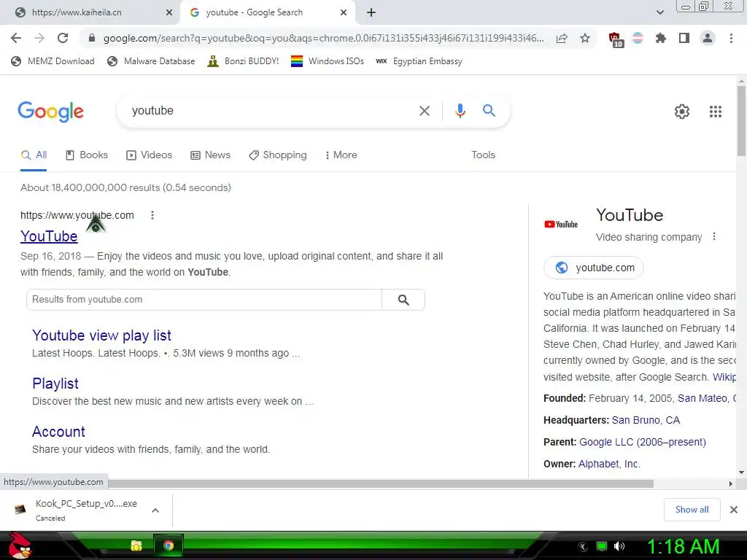The image size is (747, 560).
Task: Open the Egyptian Embassy bookmark
Action: (x=419, y=61)
